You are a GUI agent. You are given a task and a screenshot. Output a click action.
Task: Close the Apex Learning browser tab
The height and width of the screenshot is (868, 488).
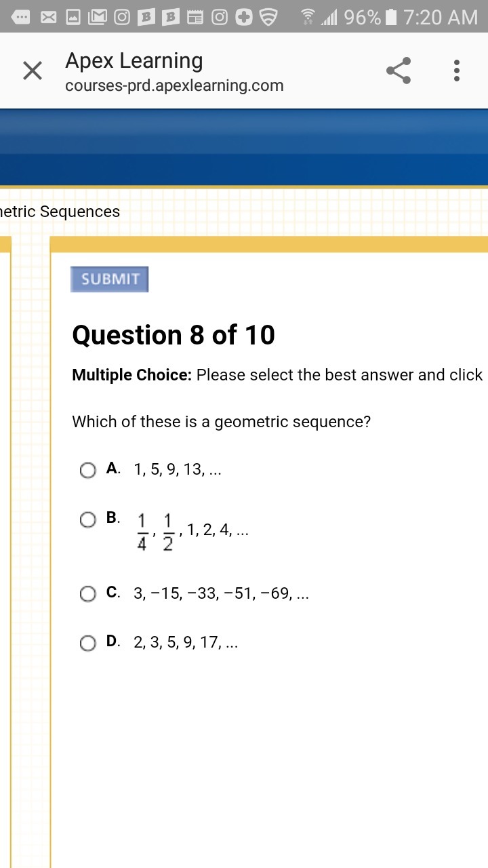(x=33, y=71)
